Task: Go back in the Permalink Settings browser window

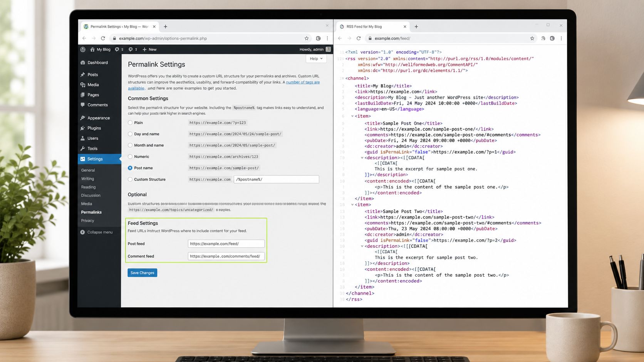Action: tap(84, 38)
